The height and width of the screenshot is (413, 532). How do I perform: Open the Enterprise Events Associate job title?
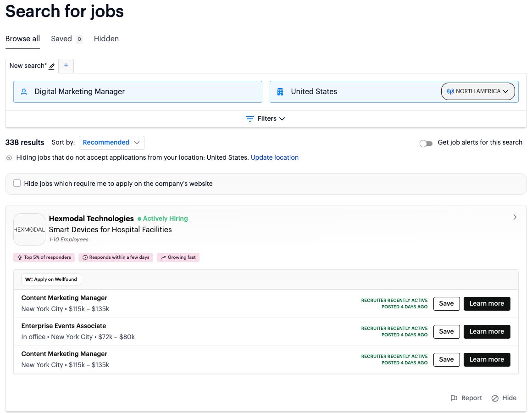click(64, 326)
